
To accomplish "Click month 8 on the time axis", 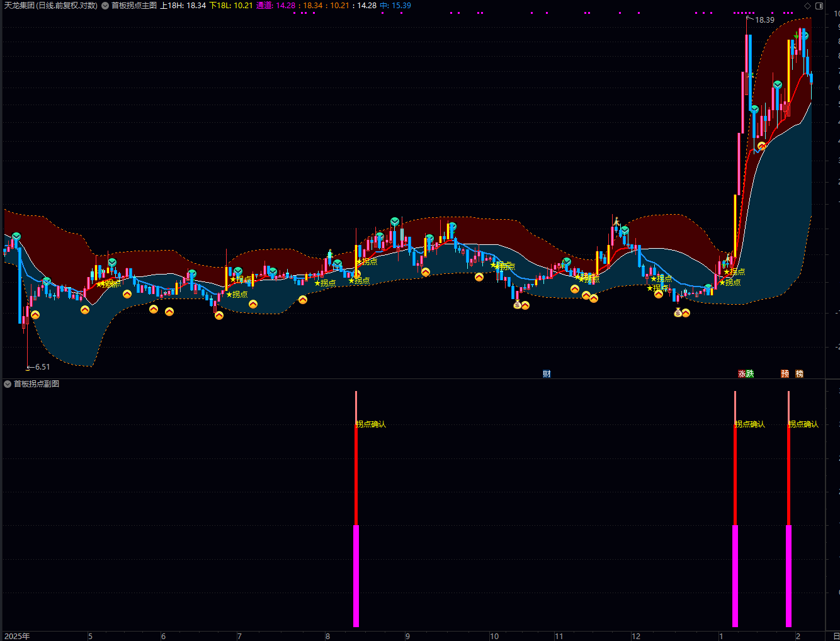I will click(327, 637).
